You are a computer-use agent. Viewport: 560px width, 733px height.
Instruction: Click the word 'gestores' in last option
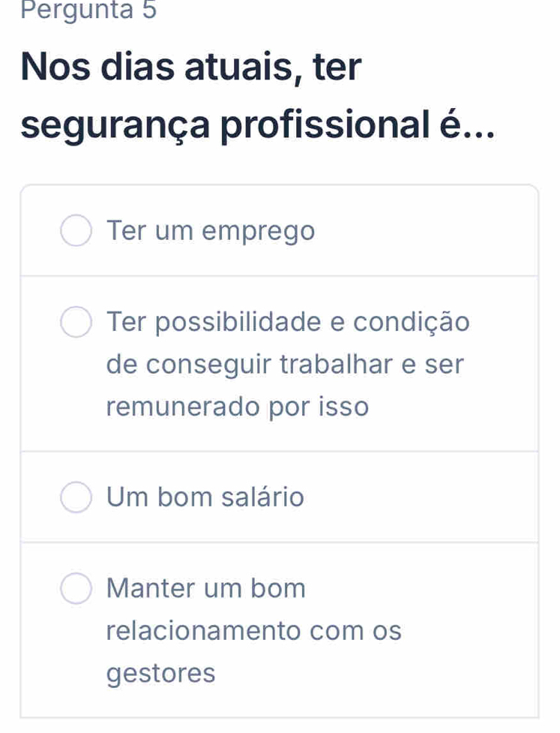tap(161, 674)
